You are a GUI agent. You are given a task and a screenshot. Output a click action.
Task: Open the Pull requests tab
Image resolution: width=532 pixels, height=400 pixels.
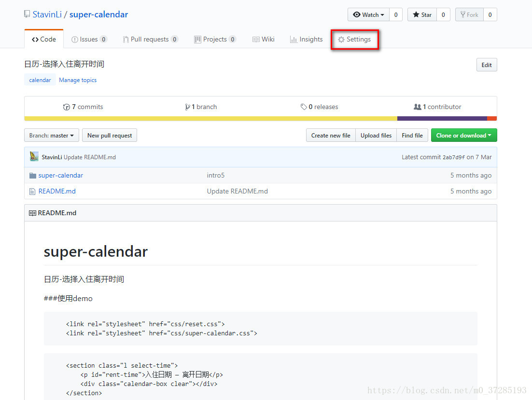tap(150, 39)
